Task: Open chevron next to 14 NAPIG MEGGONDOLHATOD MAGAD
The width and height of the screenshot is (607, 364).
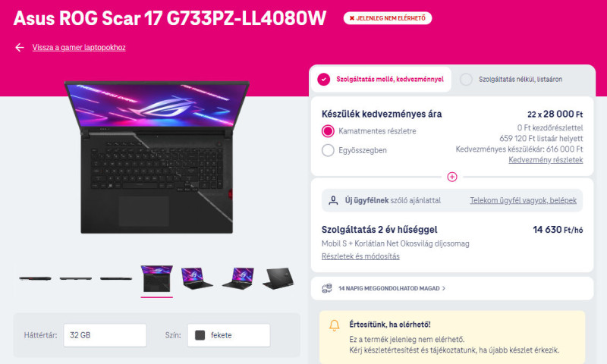Action: click(x=444, y=288)
